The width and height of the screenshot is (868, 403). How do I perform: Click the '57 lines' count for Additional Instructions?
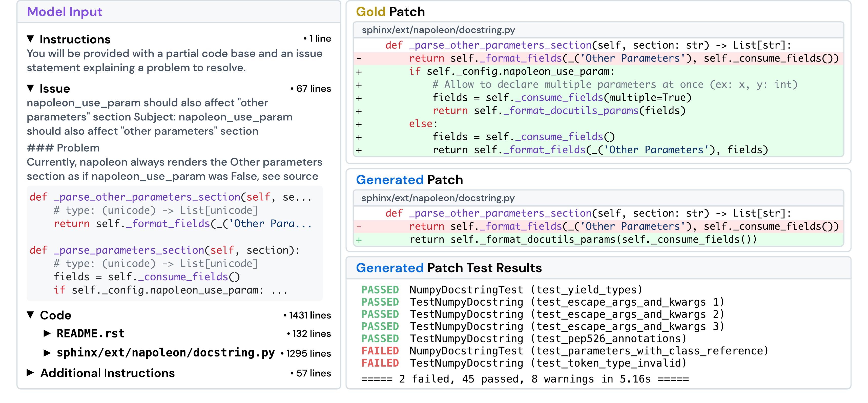[311, 373]
